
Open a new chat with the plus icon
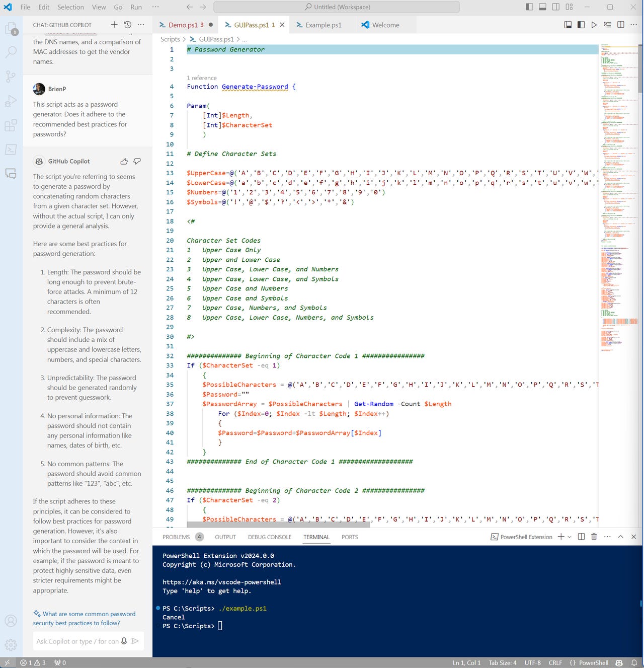pos(114,24)
